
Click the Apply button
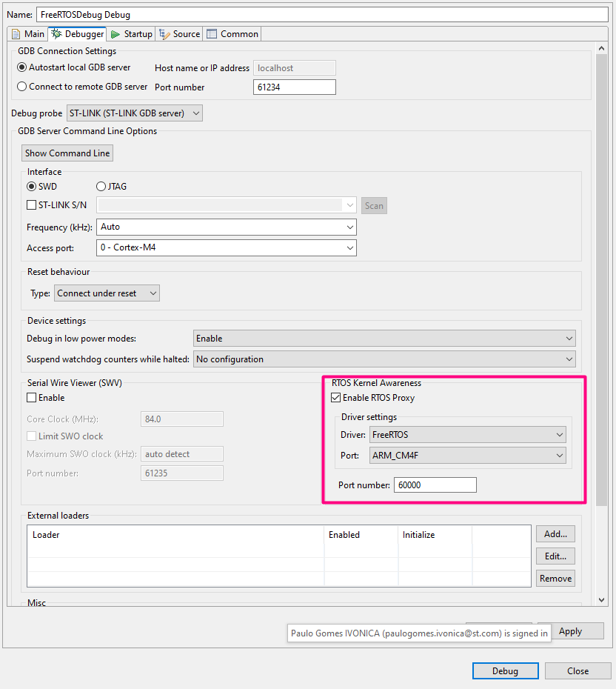577,631
